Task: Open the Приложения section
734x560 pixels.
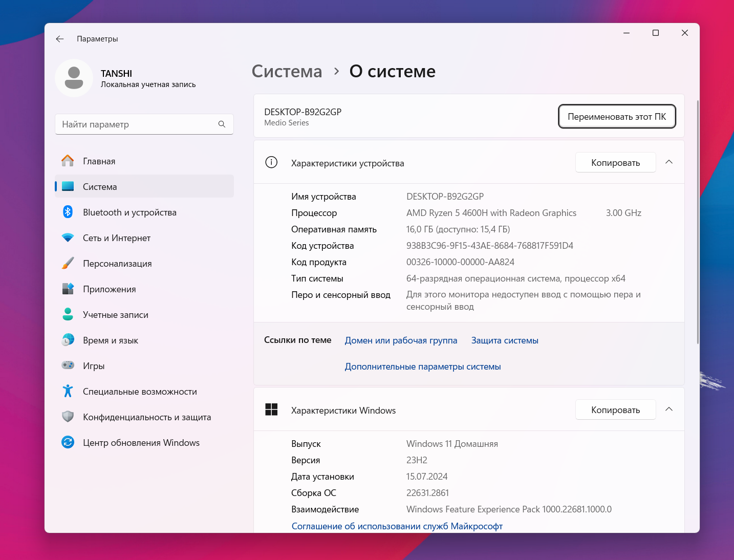Action: pos(144,289)
